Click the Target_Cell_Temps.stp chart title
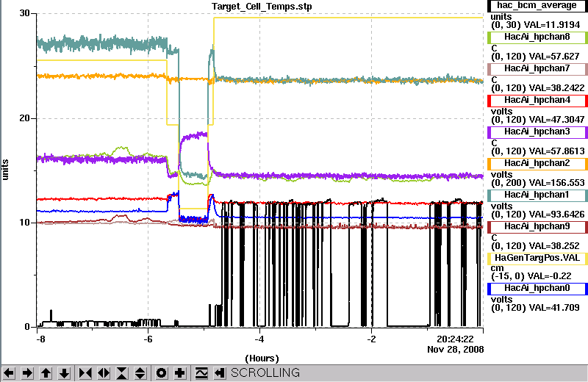 coord(262,7)
